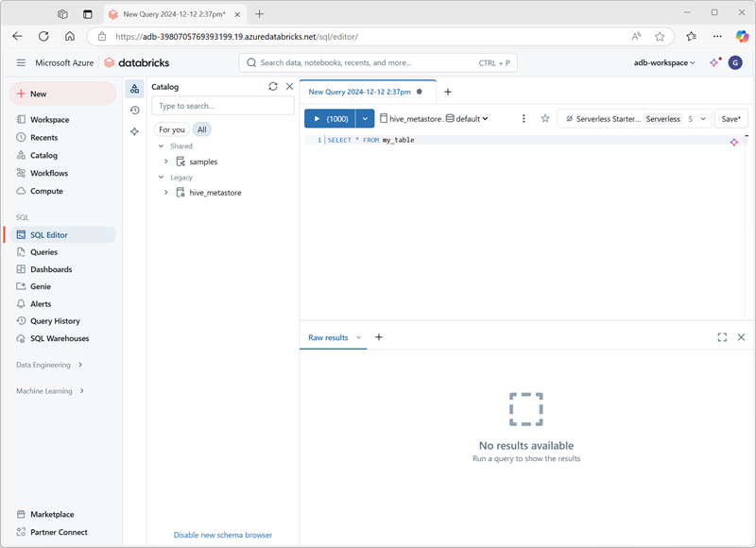Open the user account avatar G
The image size is (756, 548).
735,62
